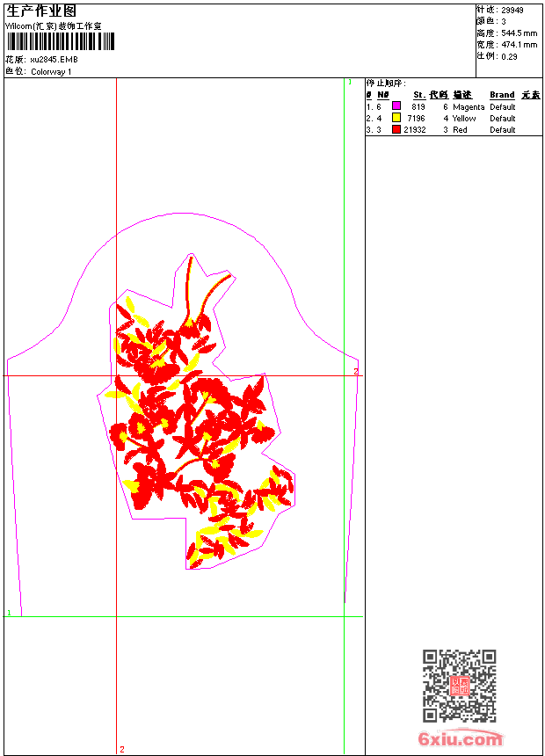
Task: Click the QR code image
Action: (460, 686)
